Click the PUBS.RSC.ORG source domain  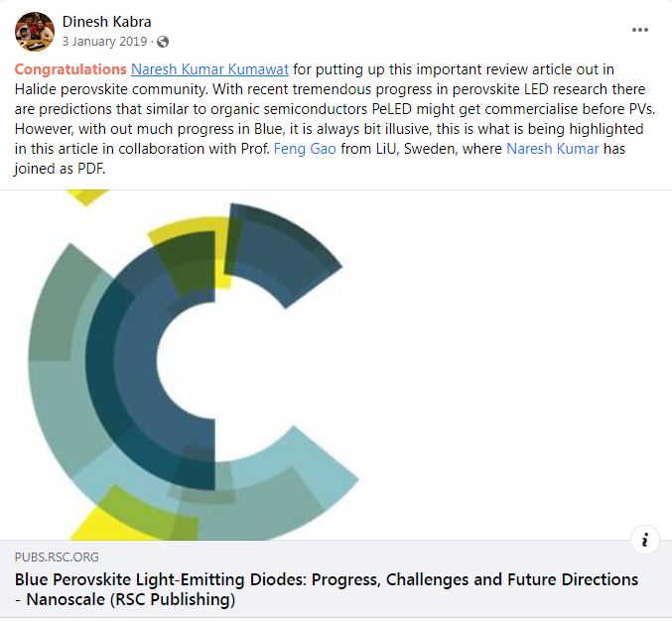tap(57, 558)
